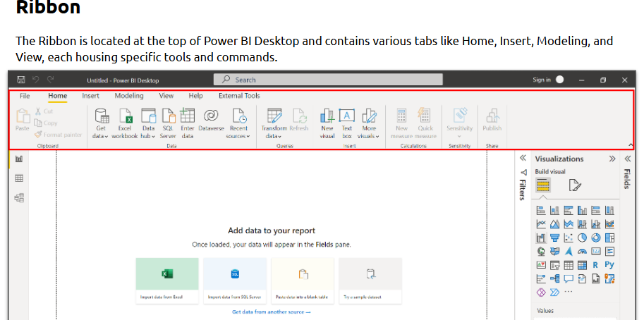Click Get data from another source link
This screenshot has width=644, height=320.
271,312
